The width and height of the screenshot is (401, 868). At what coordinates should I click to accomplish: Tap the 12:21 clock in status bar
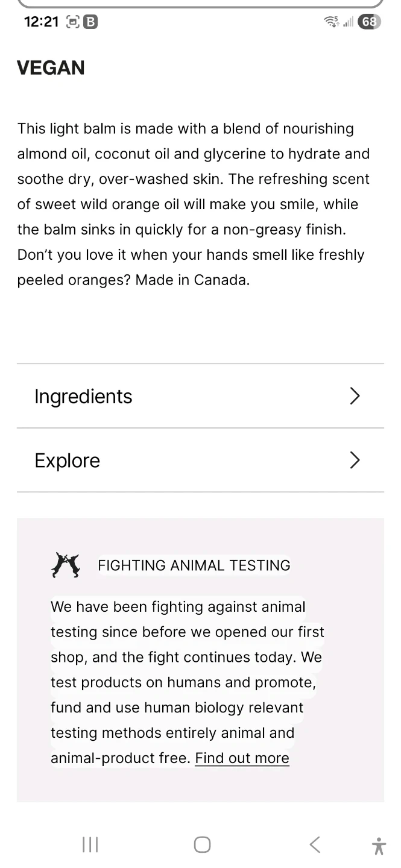tap(41, 22)
